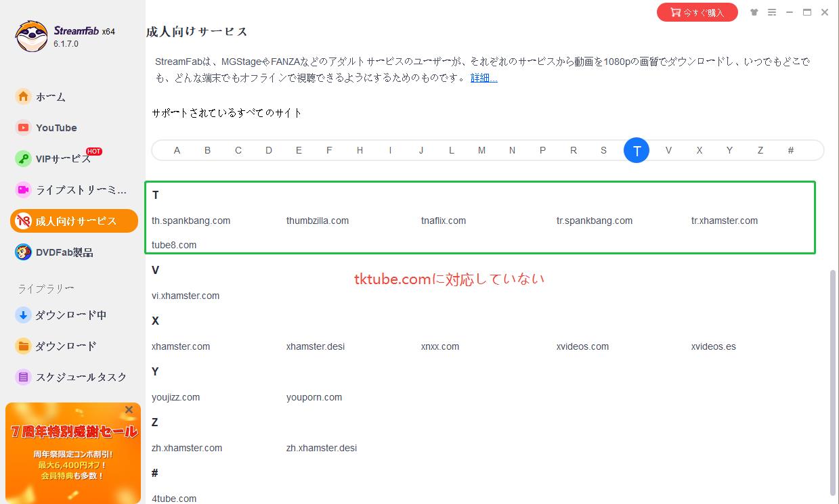Select letter E in site index
Image resolution: width=839 pixels, height=504 pixels.
[x=299, y=150]
